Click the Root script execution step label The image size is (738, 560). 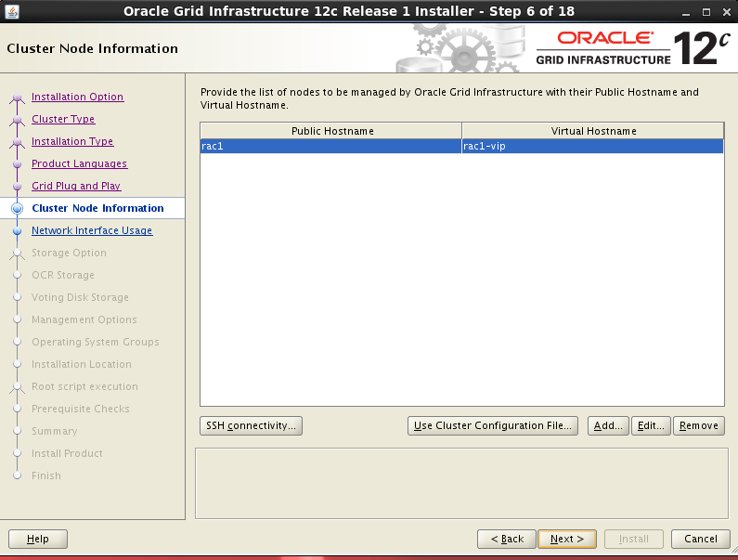84,386
